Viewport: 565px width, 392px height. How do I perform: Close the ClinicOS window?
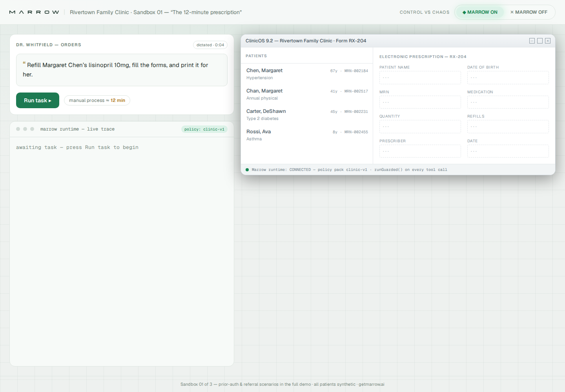tap(548, 41)
